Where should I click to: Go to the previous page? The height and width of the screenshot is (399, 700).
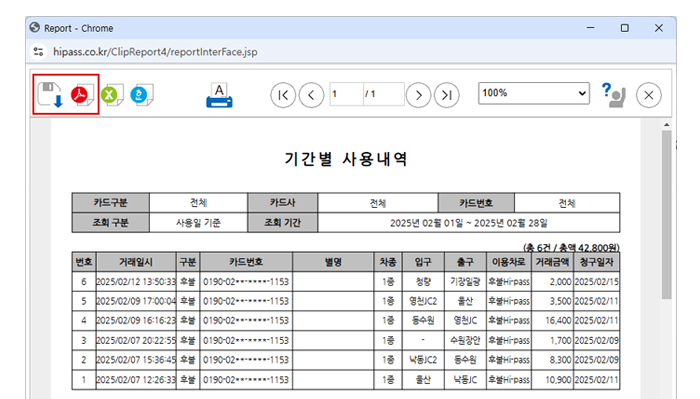point(311,95)
